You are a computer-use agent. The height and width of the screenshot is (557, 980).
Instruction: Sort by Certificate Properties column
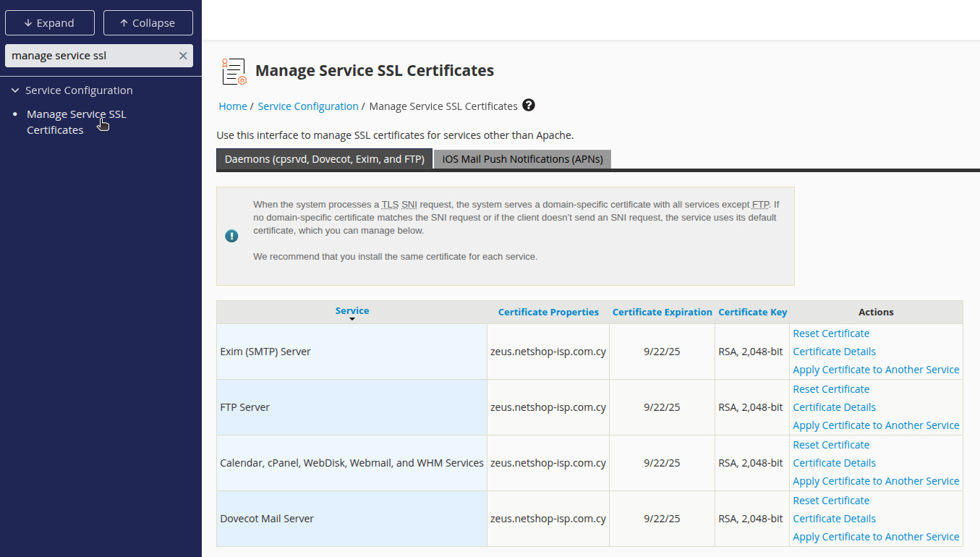pyautogui.click(x=548, y=312)
